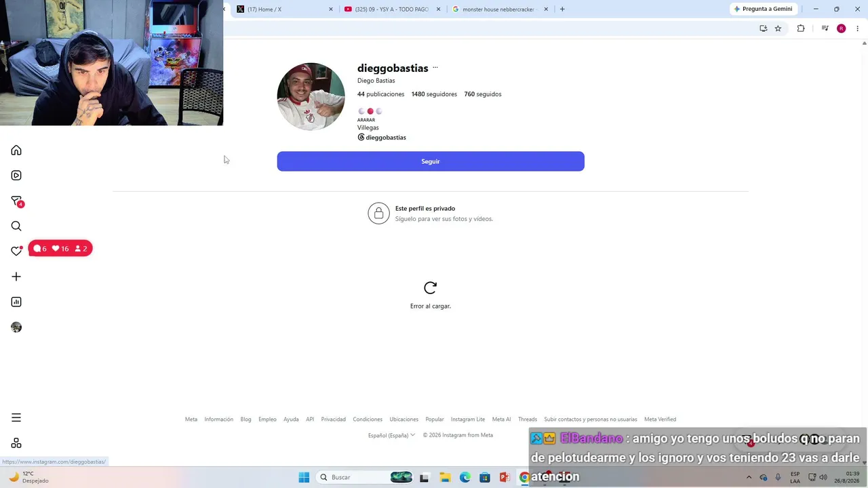Viewport: 868px width, 488px height.
Task: Open Reels from the Instagram sidebar
Action: (x=16, y=176)
